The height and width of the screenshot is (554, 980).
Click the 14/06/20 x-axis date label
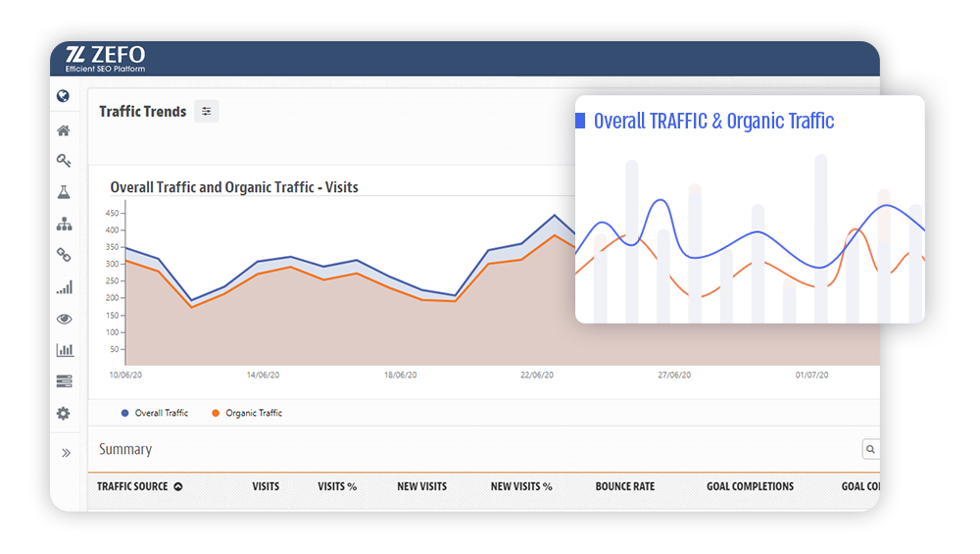263,376
